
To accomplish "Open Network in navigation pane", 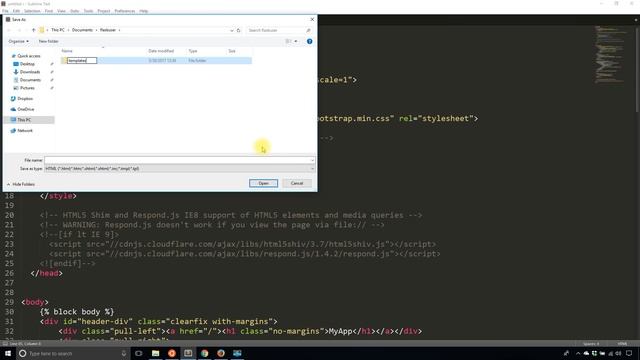I will (x=24, y=131).
